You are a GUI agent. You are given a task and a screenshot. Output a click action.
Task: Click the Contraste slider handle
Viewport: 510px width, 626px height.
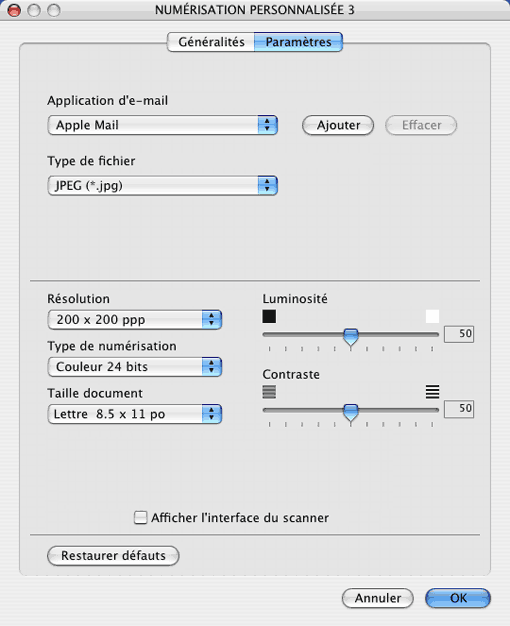point(351,412)
